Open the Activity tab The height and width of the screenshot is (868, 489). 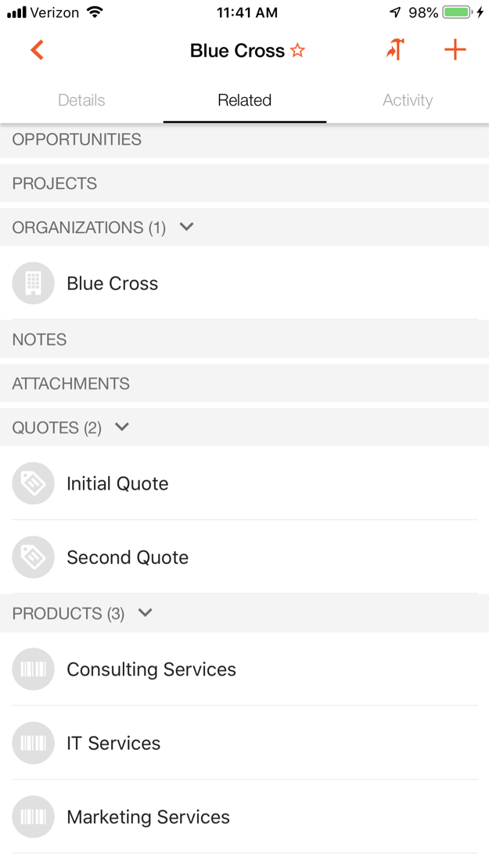(x=408, y=100)
